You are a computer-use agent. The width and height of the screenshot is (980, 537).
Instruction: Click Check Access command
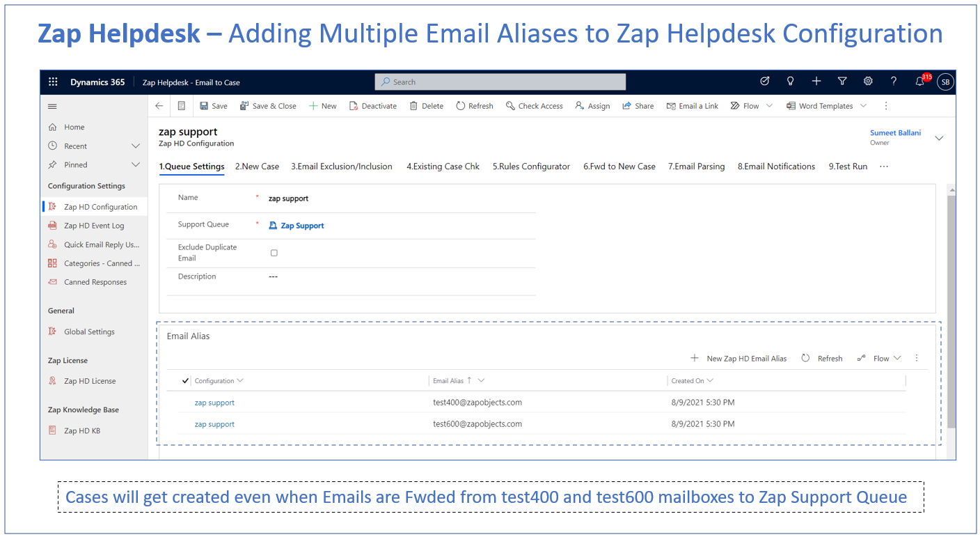click(x=535, y=106)
